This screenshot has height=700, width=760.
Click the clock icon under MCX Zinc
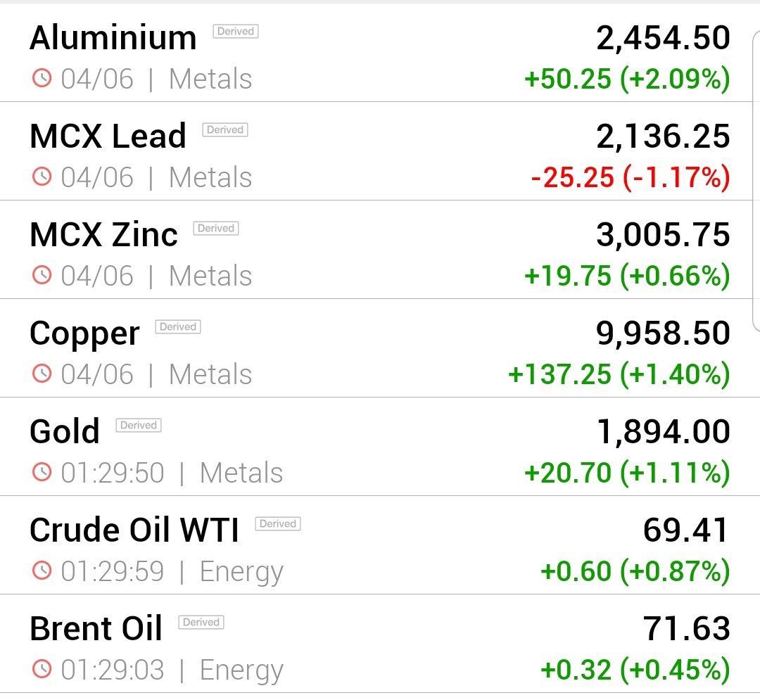point(42,274)
